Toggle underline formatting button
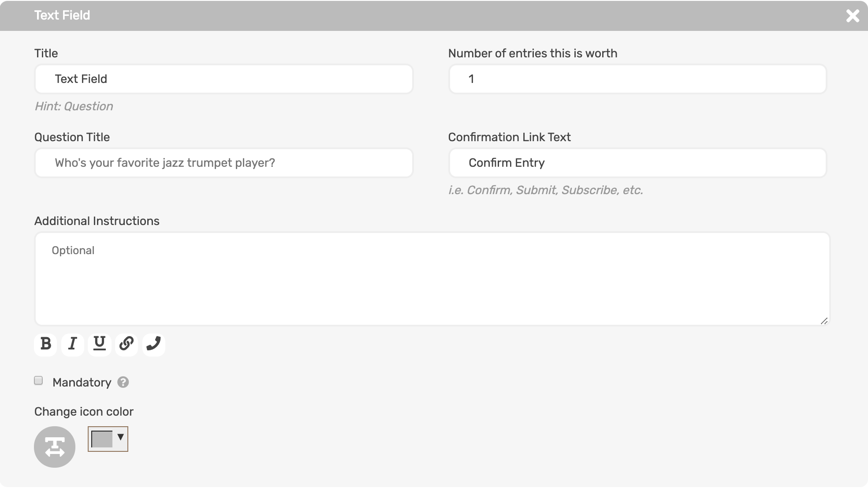868x488 pixels. coord(100,344)
